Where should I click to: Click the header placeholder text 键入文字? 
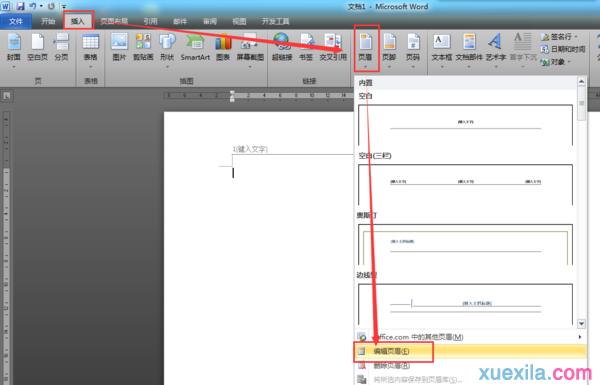click(x=252, y=149)
